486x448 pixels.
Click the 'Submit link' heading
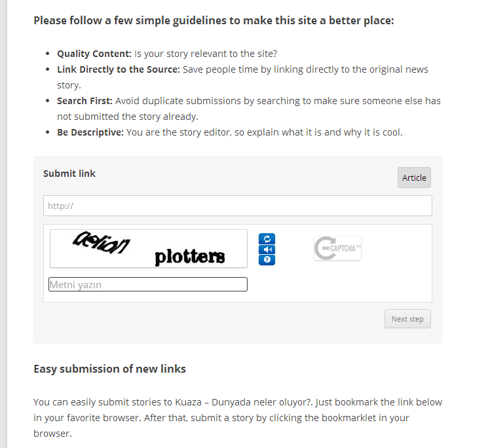point(69,174)
